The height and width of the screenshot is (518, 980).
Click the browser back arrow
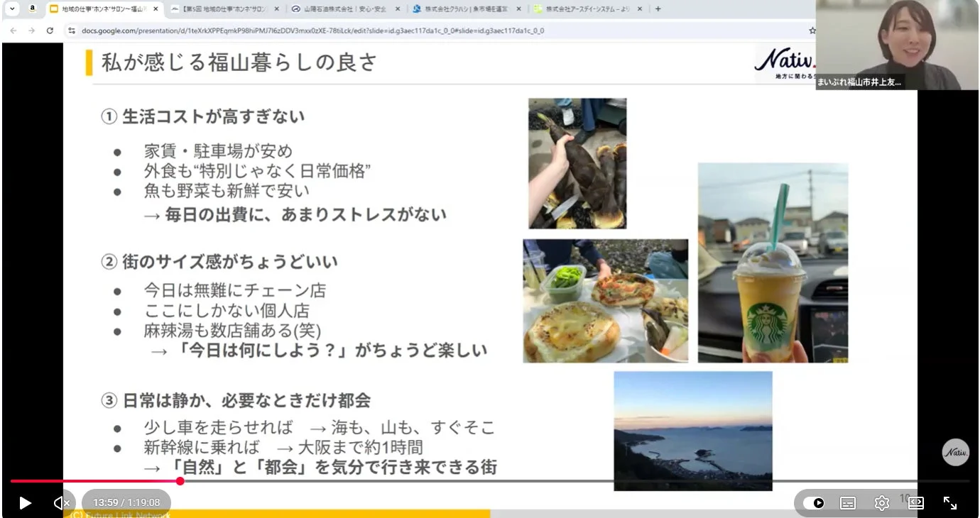(12, 31)
